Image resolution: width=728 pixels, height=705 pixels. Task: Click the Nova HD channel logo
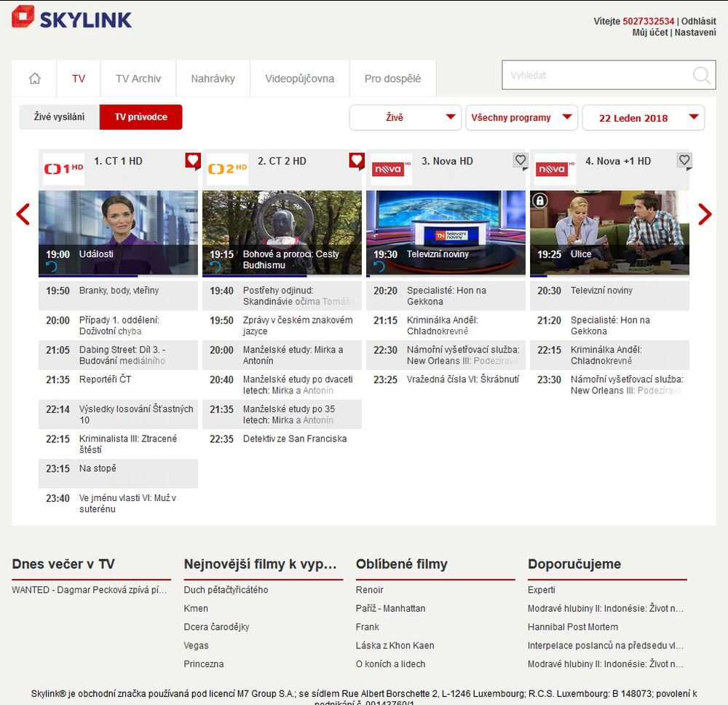click(x=392, y=168)
